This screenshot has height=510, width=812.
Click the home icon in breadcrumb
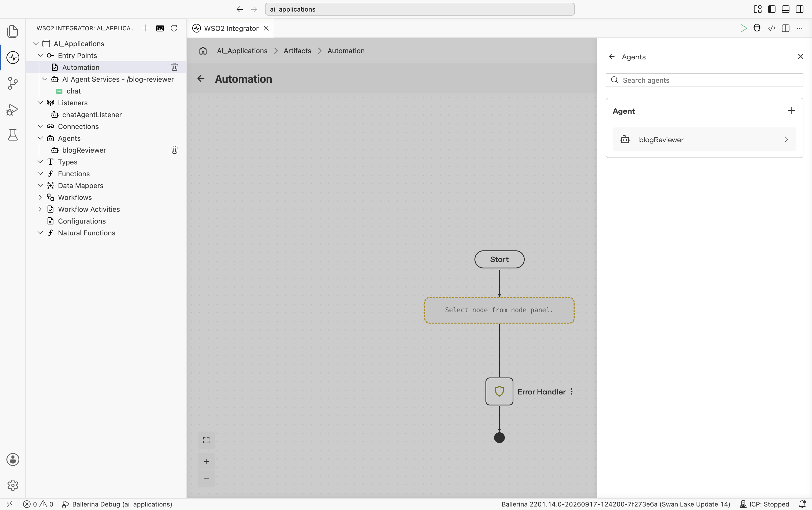[203, 51]
